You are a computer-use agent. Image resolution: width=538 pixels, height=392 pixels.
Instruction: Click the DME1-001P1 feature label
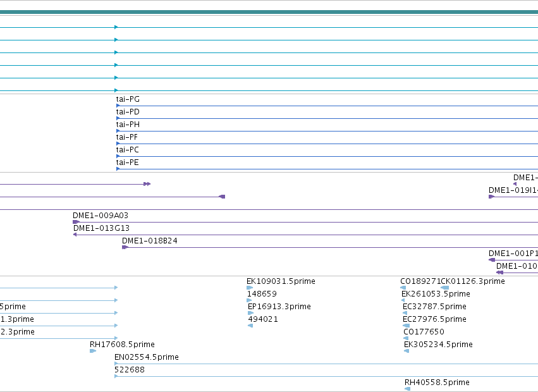513,254
